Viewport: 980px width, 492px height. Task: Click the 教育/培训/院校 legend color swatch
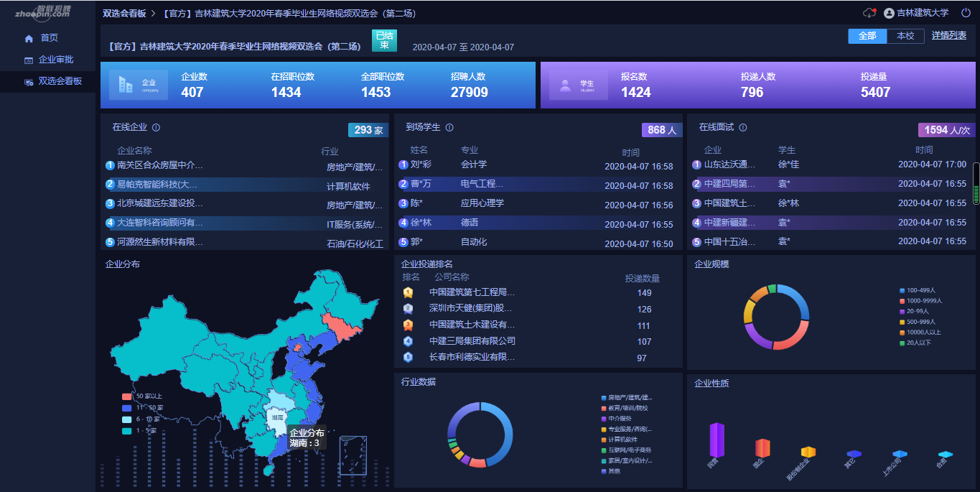tap(604, 408)
